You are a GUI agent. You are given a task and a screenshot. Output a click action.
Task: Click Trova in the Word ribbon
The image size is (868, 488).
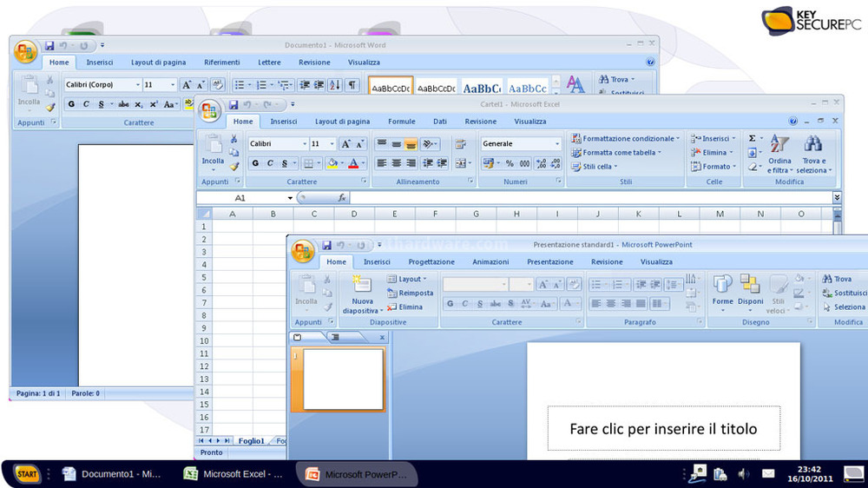coord(615,79)
